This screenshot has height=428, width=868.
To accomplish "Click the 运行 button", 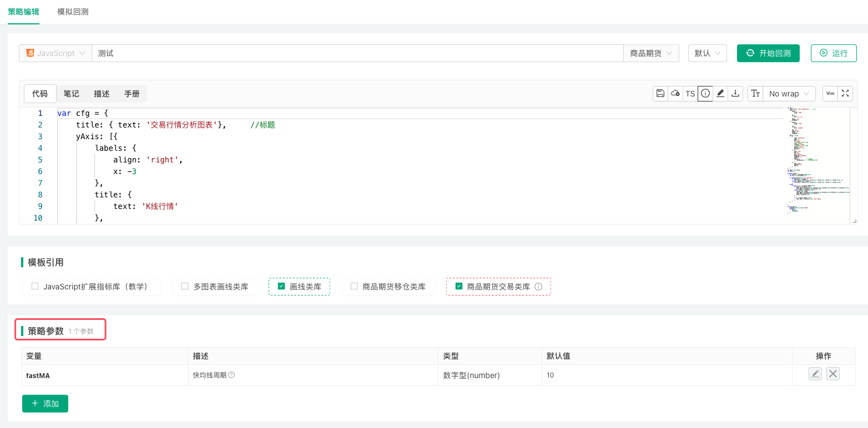I will click(x=834, y=53).
